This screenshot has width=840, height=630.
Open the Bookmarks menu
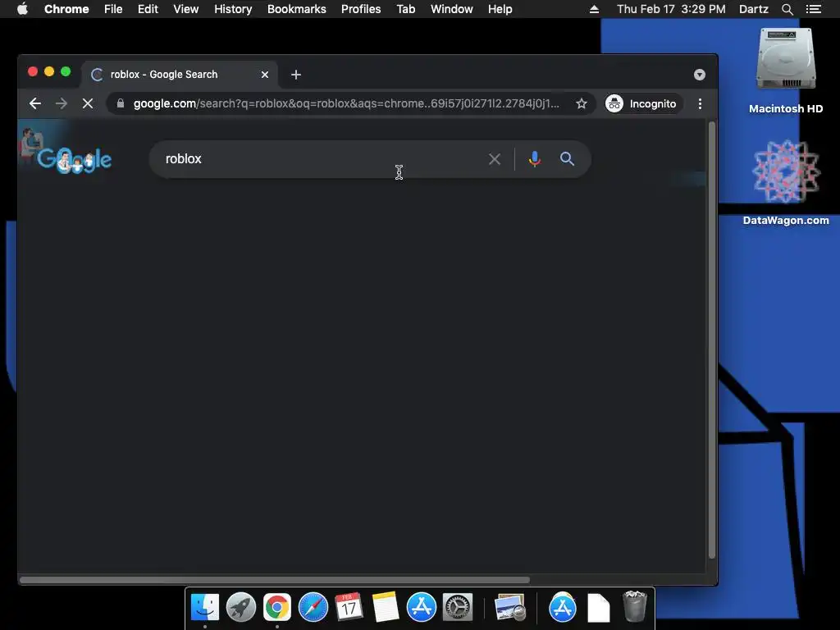pos(297,9)
